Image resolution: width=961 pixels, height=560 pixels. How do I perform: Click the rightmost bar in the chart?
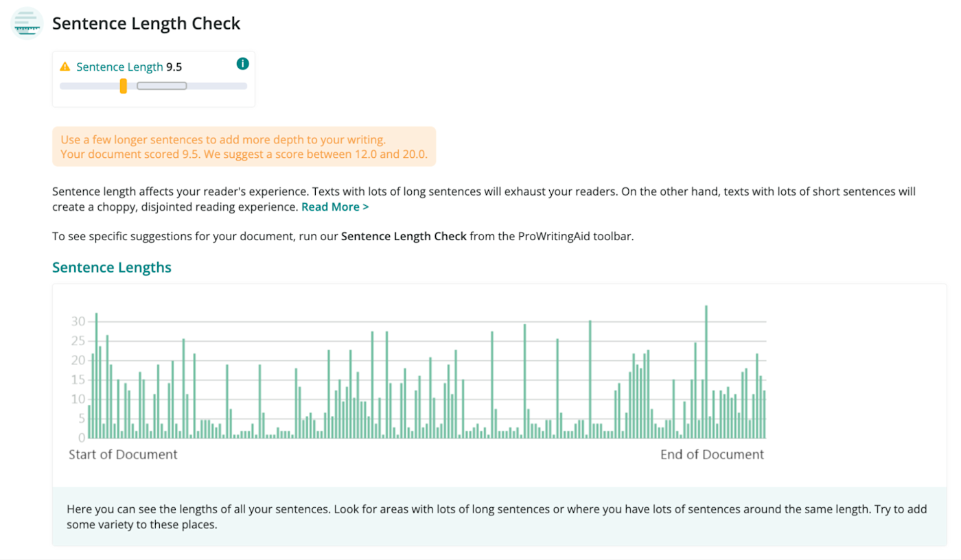[x=764, y=415]
